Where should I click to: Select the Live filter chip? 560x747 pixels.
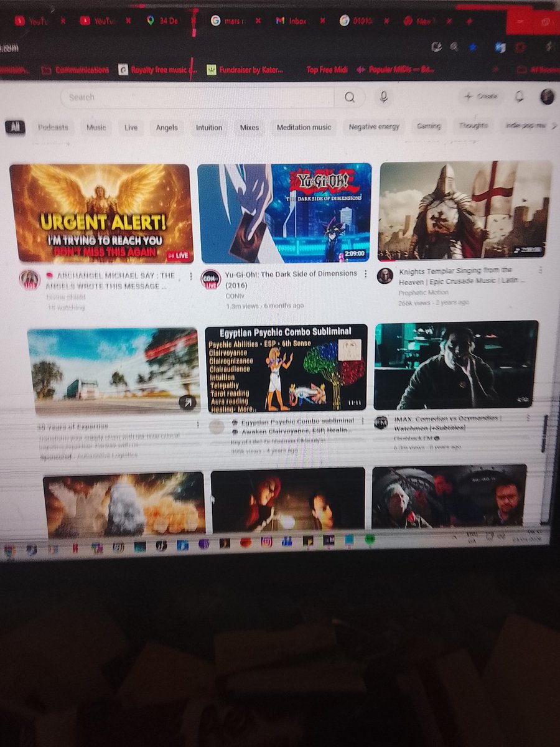(131, 127)
